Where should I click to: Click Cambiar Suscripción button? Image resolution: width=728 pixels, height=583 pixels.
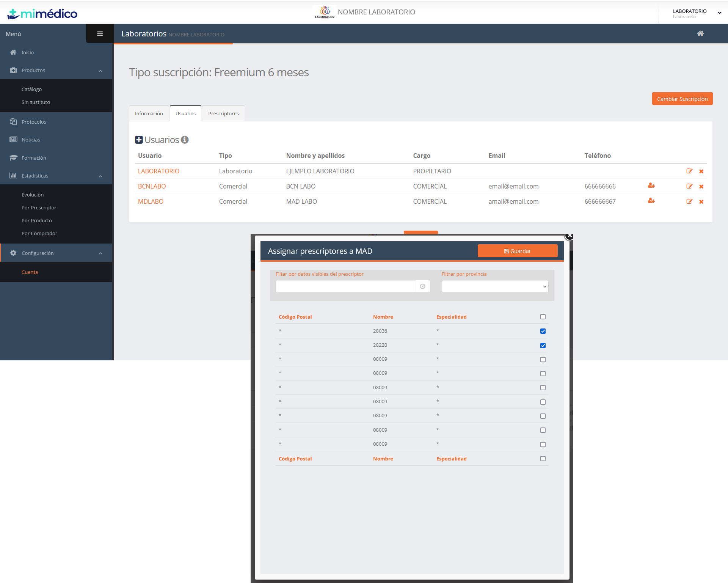pos(682,99)
